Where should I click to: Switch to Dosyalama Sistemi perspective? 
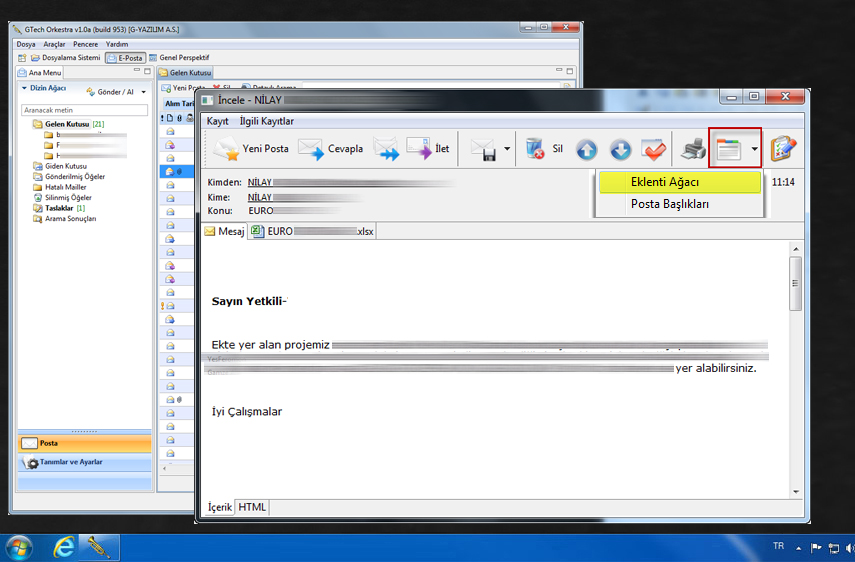[x=65, y=58]
